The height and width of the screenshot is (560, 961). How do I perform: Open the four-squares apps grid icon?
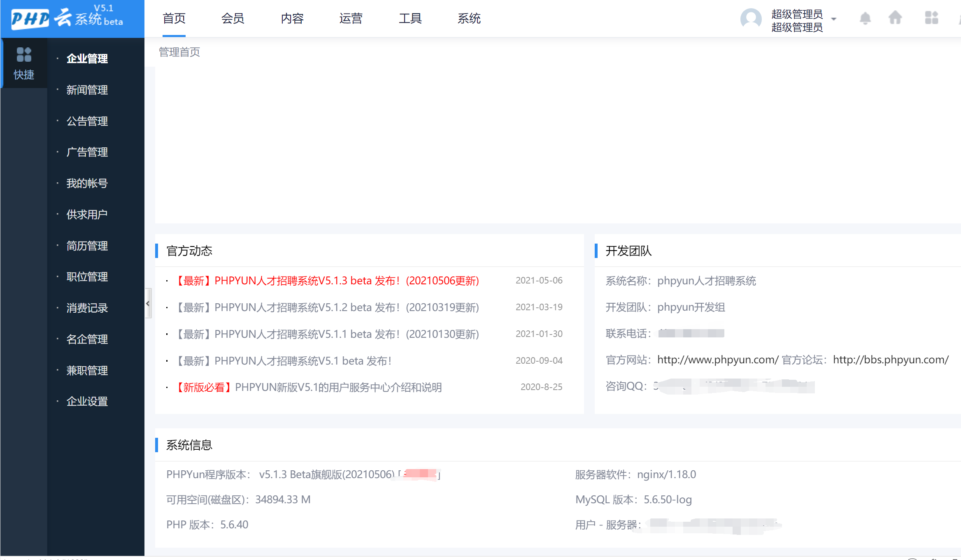coord(931,18)
